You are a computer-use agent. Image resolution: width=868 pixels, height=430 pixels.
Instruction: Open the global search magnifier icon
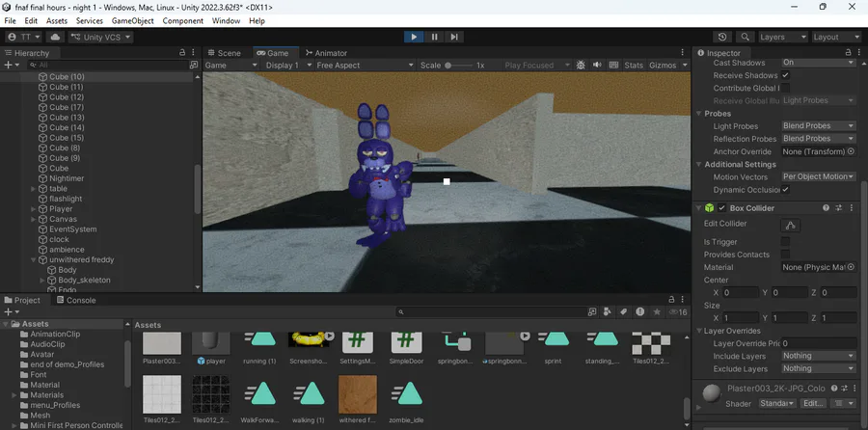[746, 37]
